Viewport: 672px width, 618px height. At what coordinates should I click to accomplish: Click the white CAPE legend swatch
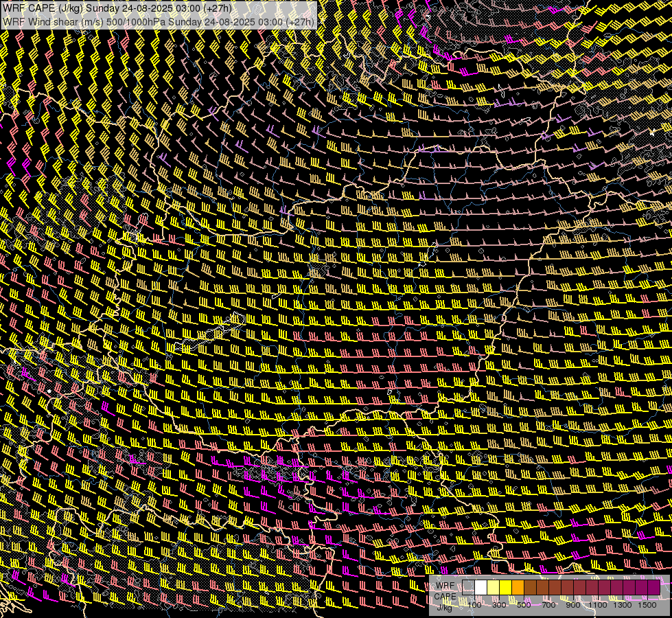coord(481,588)
